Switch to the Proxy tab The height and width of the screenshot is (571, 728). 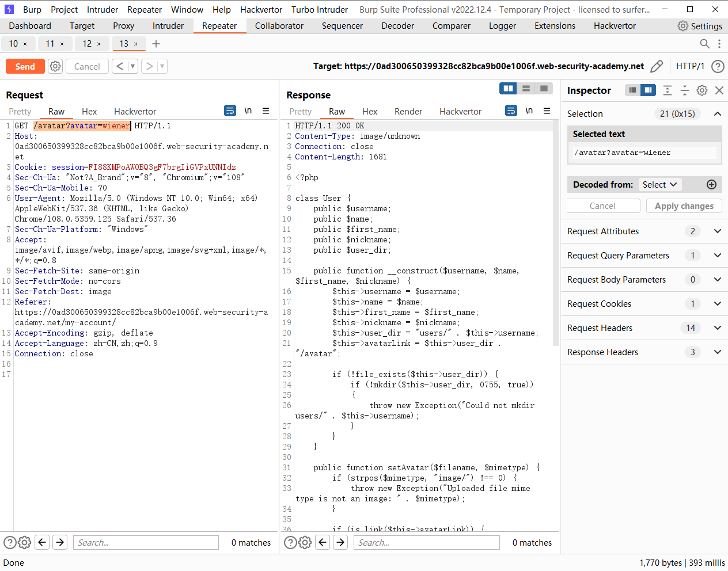(x=123, y=26)
